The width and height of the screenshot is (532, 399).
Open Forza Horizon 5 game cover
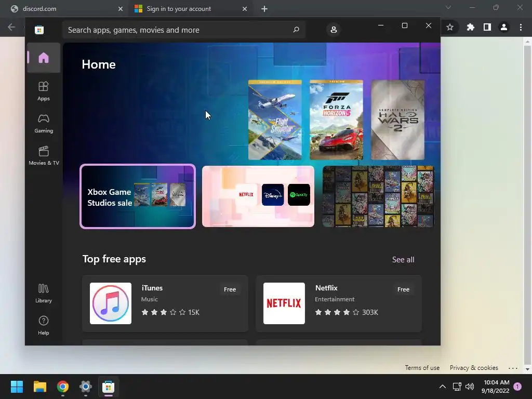click(x=336, y=120)
